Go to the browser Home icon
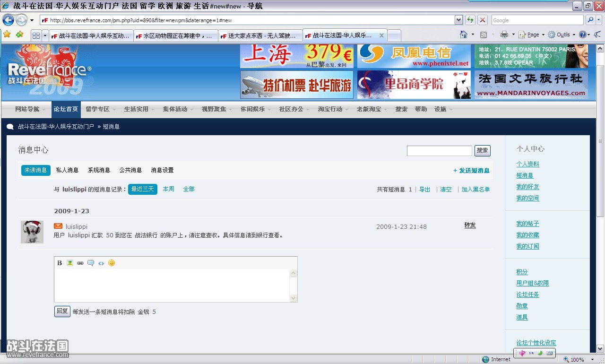The width and height of the screenshot is (605, 364). tap(464, 35)
